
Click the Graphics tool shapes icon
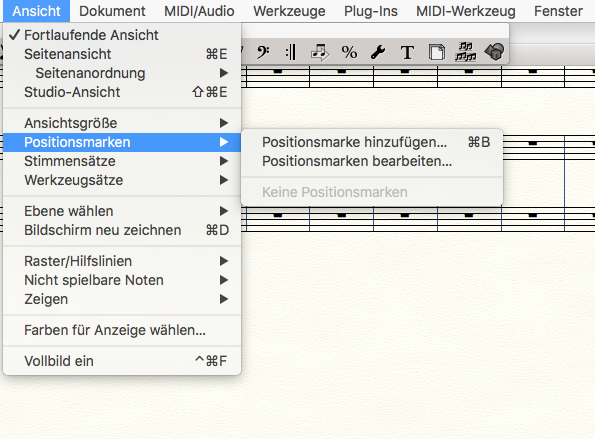(x=494, y=52)
